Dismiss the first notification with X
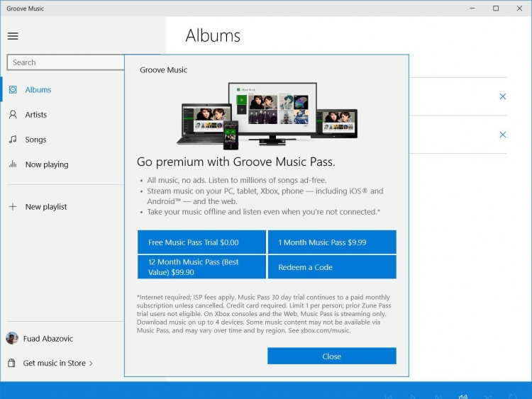This screenshot has height=399, width=532. [503, 96]
